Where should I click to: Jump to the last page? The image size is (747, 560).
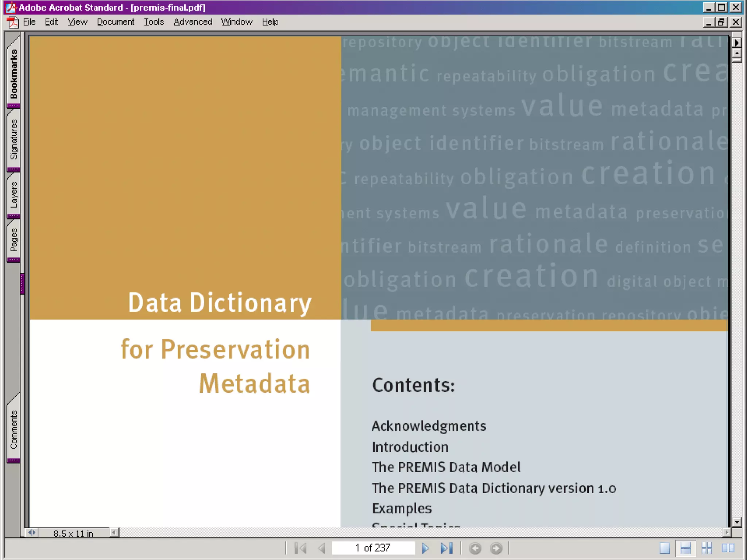click(446, 548)
